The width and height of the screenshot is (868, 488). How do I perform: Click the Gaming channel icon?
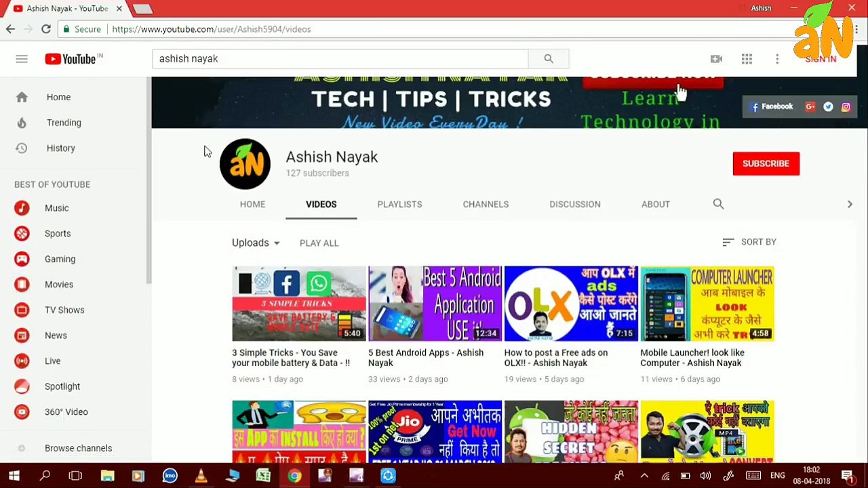[22, 259]
